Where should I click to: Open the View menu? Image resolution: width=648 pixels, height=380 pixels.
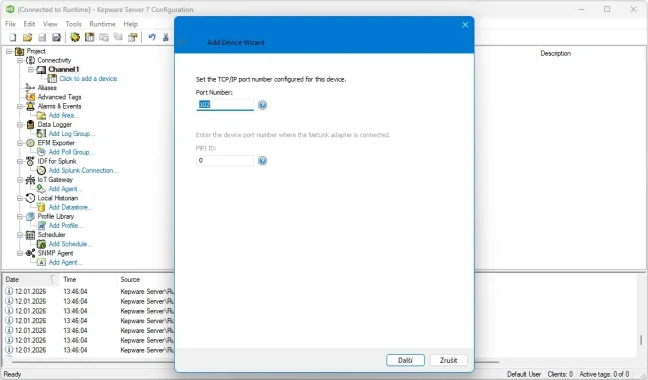click(50, 24)
